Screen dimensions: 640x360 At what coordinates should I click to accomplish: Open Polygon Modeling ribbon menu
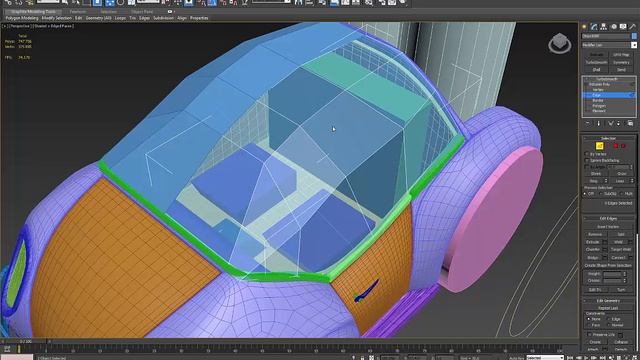[22, 18]
